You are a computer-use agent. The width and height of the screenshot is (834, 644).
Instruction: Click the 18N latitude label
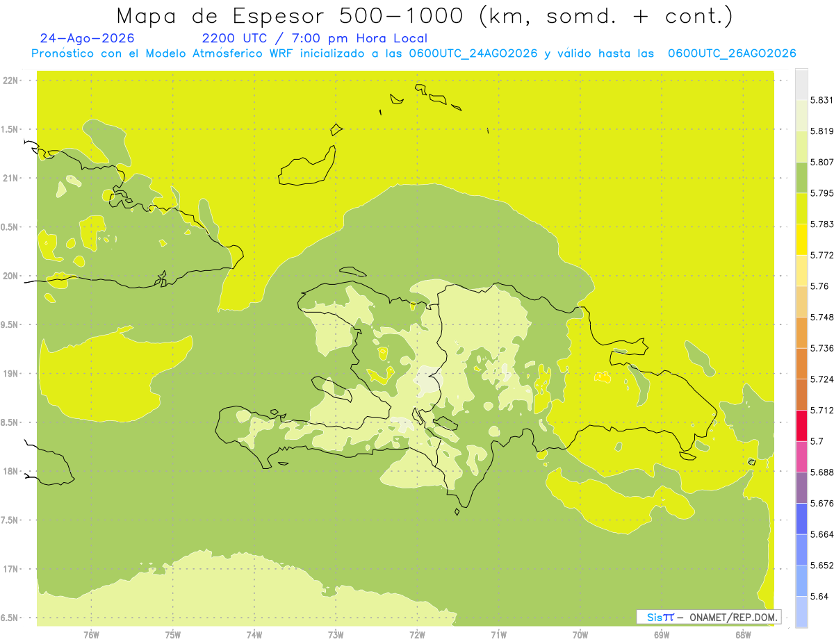pyautogui.click(x=10, y=472)
